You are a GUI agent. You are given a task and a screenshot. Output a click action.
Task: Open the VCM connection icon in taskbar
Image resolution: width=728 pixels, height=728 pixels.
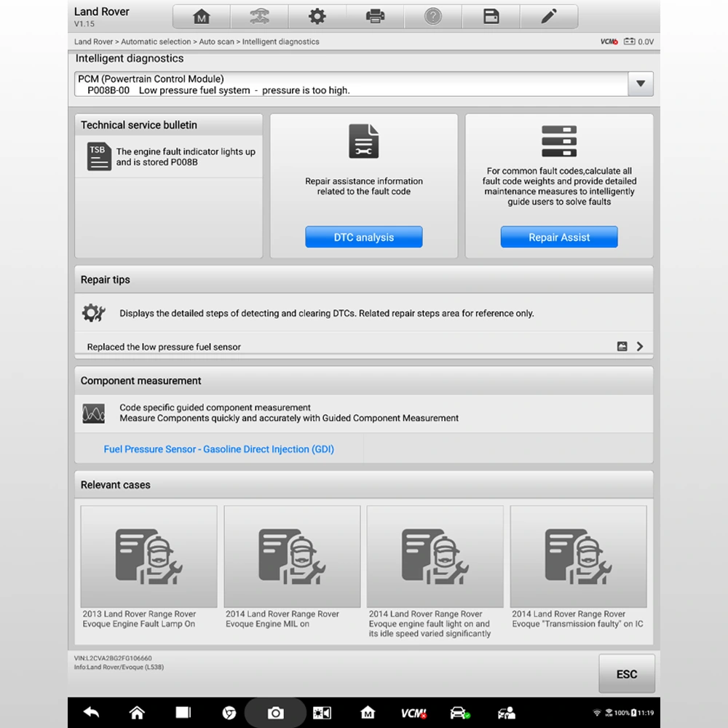413,713
